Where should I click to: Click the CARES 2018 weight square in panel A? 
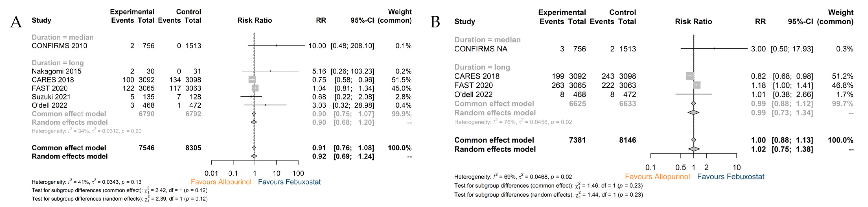[252, 79]
